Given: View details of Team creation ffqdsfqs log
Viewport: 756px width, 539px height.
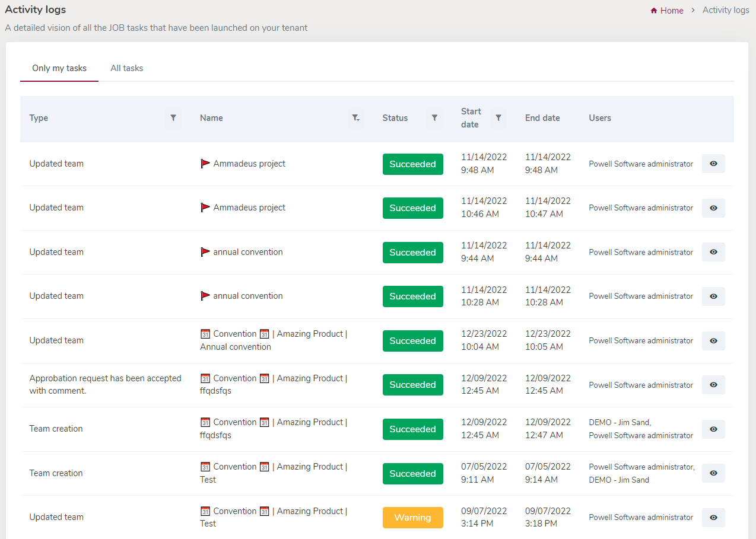Looking at the screenshot, I should 713,429.
